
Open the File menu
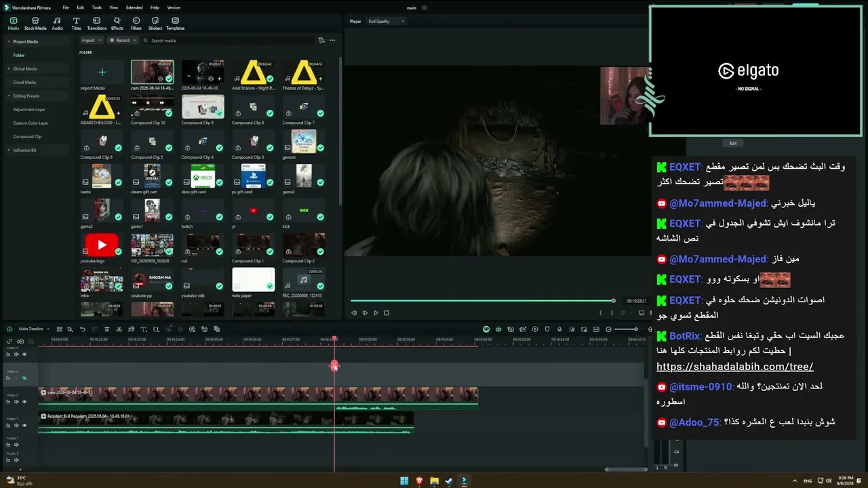pos(66,7)
